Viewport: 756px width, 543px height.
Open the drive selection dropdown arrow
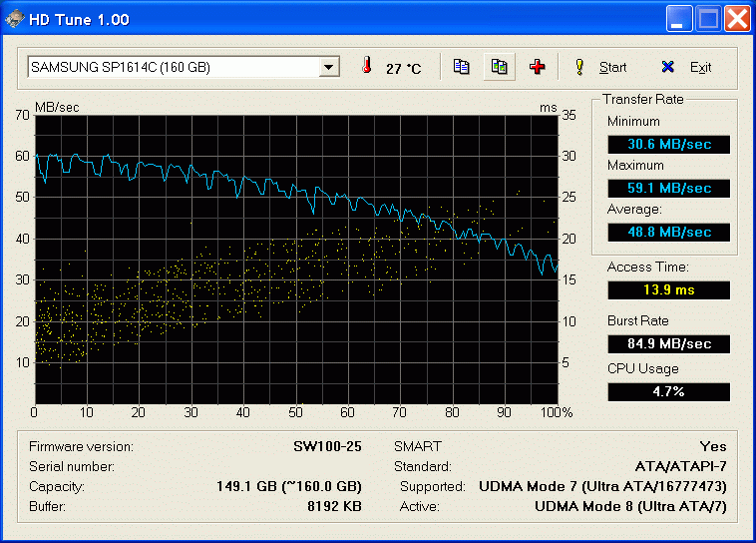click(x=329, y=67)
